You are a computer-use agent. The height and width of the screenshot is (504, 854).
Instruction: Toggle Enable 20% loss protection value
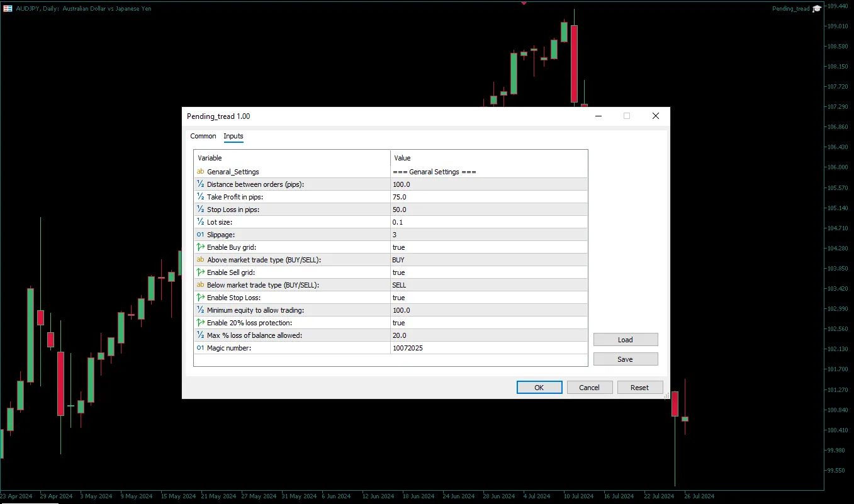point(441,322)
